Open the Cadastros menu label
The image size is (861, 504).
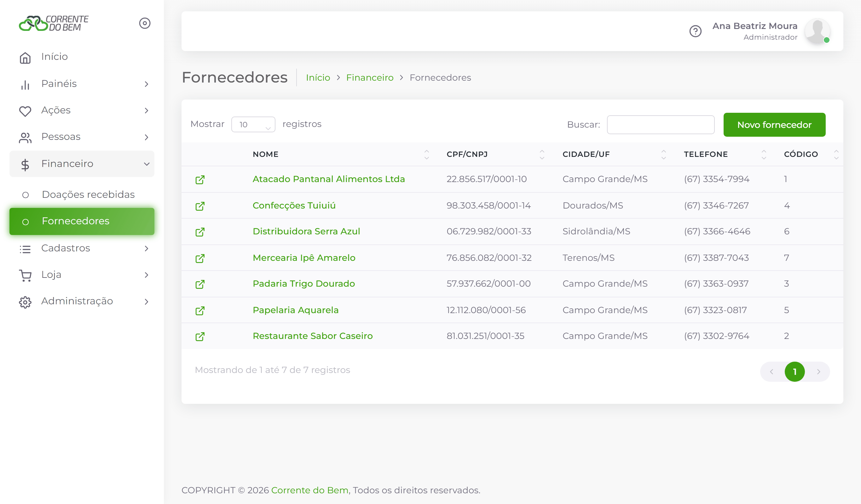coord(66,248)
